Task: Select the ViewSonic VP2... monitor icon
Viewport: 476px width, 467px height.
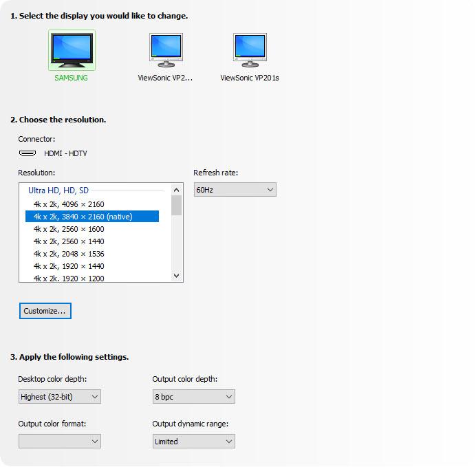Action: coord(166,50)
